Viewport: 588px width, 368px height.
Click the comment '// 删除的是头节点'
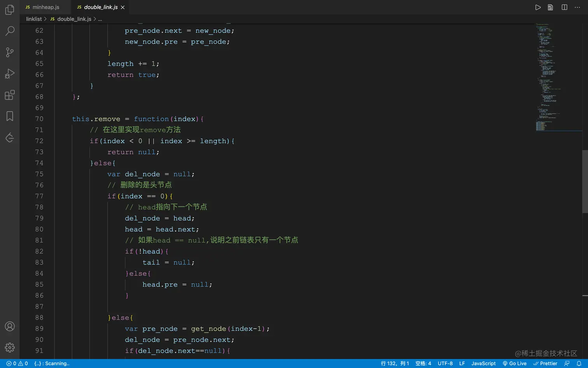[140, 185]
